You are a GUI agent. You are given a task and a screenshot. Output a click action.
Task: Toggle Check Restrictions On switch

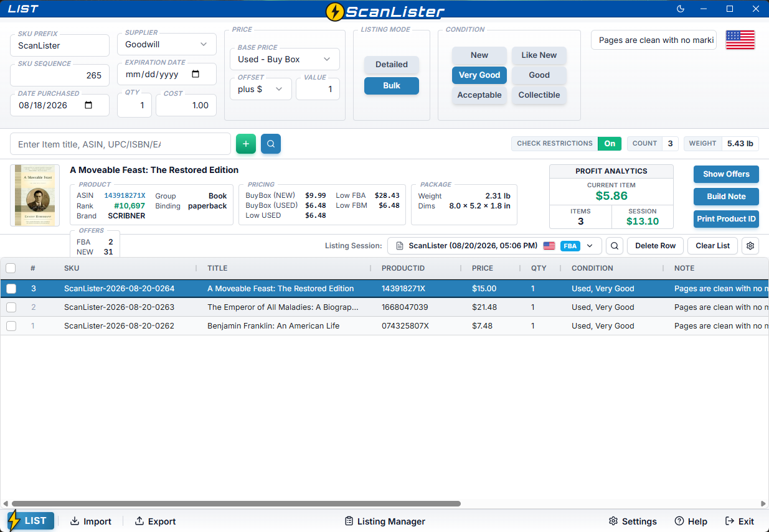coord(610,143)
